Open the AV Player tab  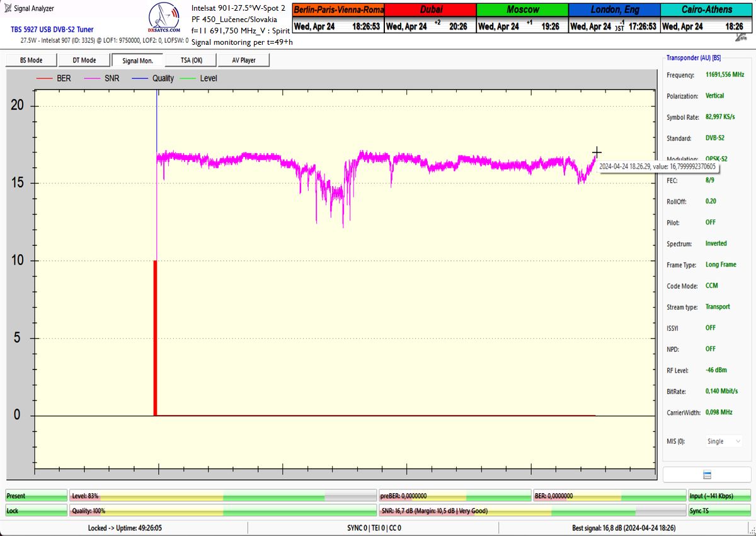[x=243, y=60]
